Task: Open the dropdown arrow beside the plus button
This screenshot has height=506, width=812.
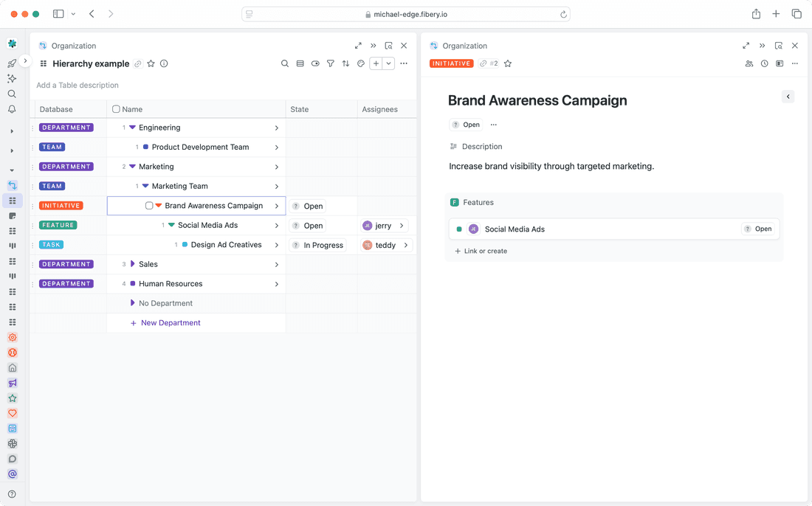Action: (x=388, y=63)
